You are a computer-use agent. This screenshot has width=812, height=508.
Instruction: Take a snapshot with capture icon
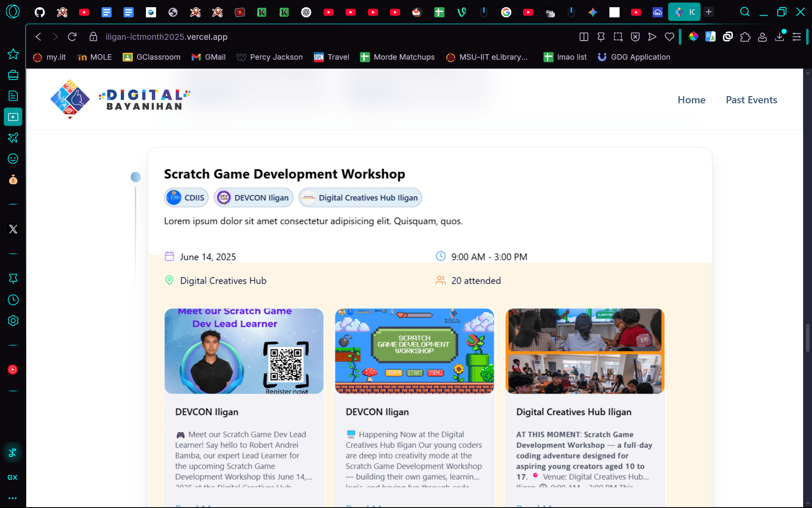[618, 37]
